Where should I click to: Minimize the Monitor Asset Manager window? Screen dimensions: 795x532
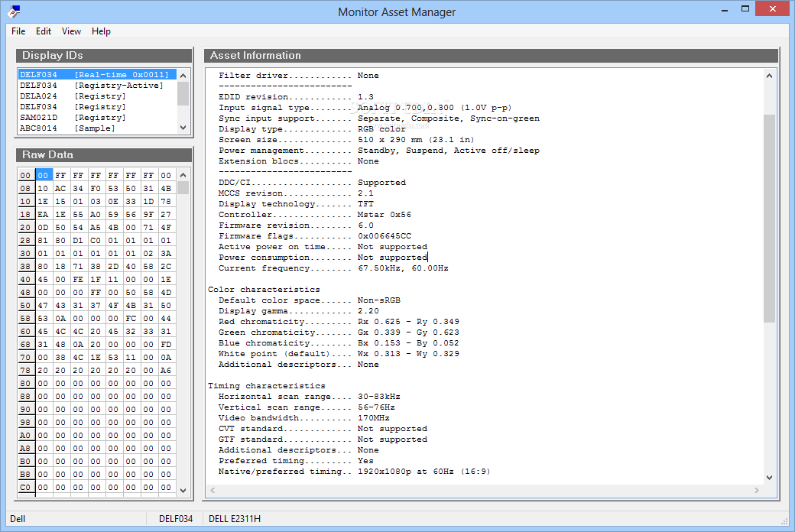pyautogui.click(x=725, y=9)
